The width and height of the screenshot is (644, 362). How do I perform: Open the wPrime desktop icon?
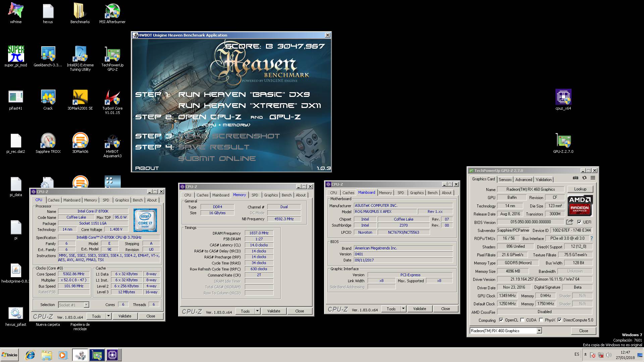[16, 13]
